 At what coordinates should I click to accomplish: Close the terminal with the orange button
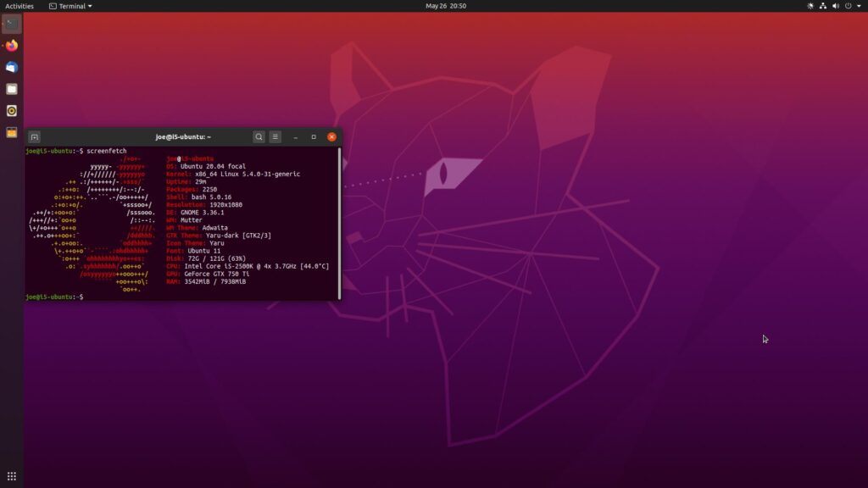coord(331,136)
